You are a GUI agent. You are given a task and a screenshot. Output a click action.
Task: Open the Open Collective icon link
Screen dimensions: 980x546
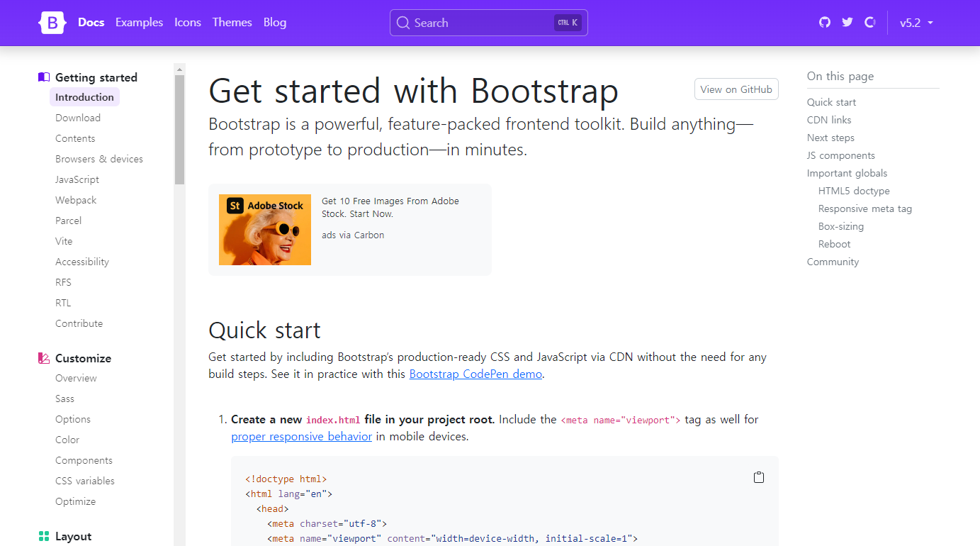tap(870, 23)
